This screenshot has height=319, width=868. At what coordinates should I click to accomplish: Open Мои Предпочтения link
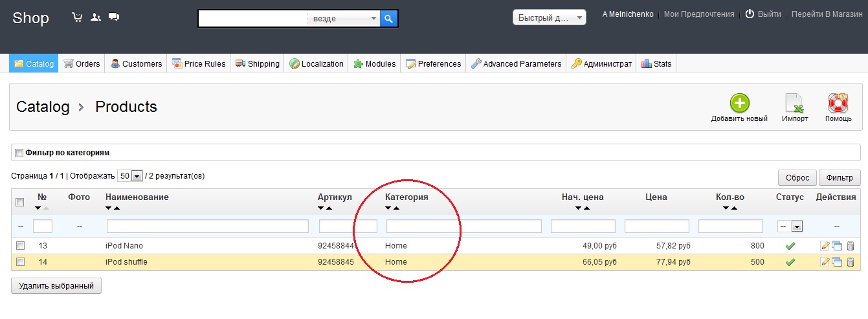coord(699,14)
